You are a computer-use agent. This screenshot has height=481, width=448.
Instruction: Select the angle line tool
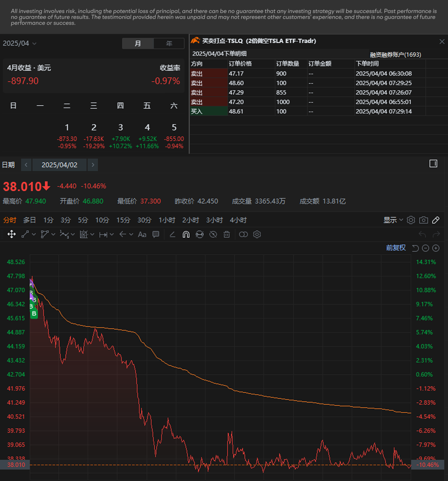(x=172, y=234)
